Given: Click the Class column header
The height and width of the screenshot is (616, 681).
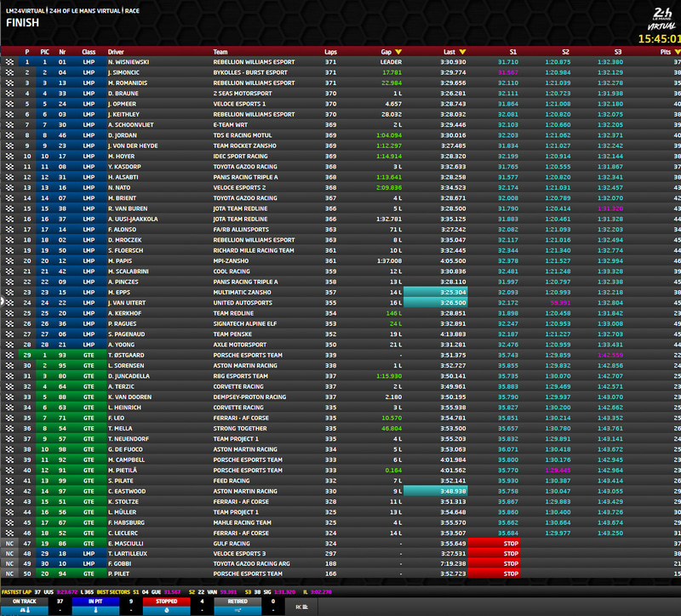Looking at the screenshot, I should click(89, 52).
